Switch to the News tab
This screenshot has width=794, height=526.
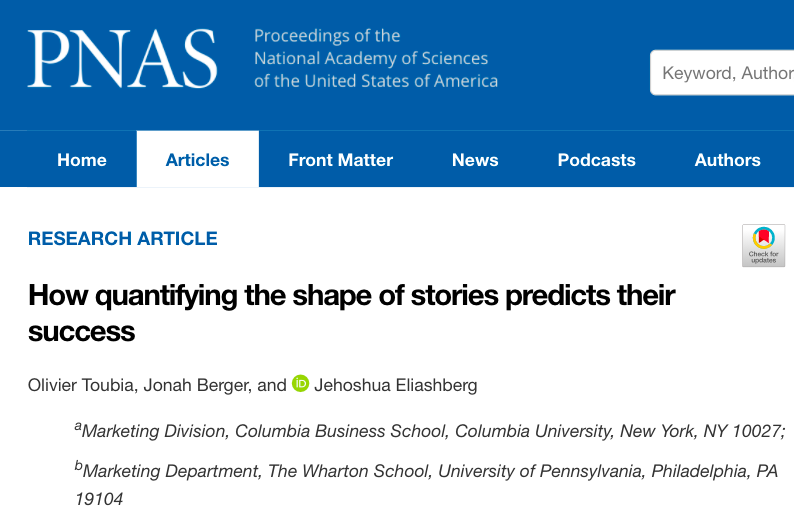coord(475,160)
